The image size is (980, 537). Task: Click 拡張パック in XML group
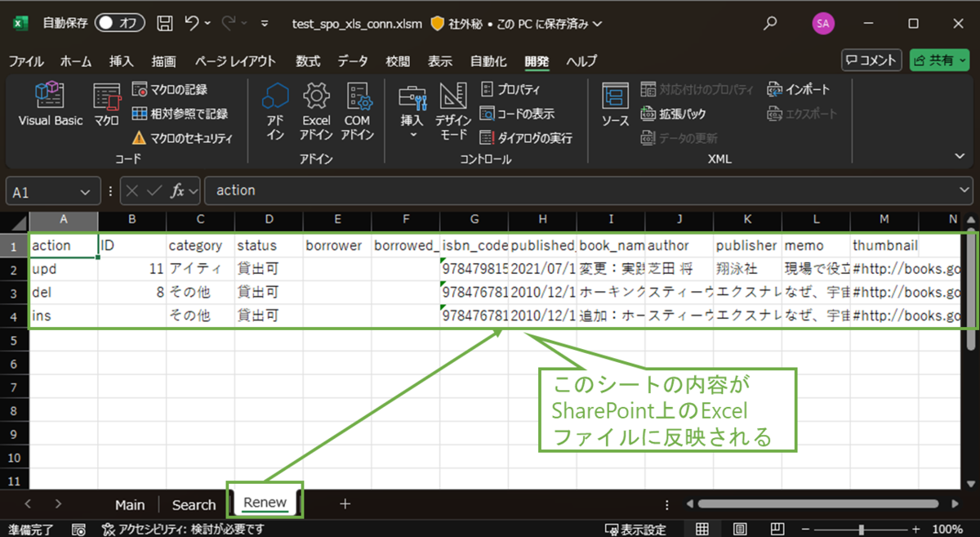672,114
